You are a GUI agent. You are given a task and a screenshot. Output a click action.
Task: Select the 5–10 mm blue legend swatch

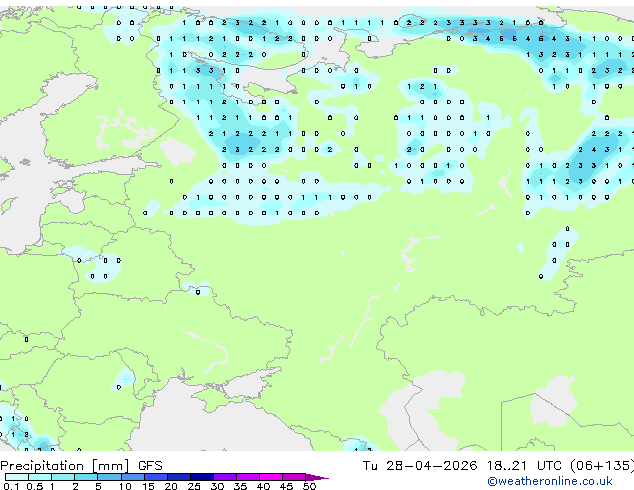pyautogui.click(x=109, y=477)
